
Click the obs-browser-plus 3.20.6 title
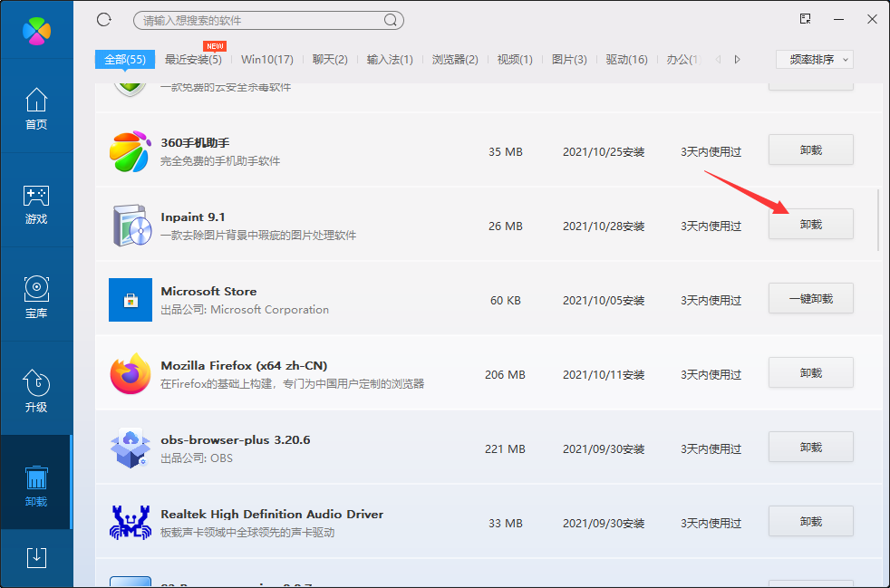pos(236,439)
